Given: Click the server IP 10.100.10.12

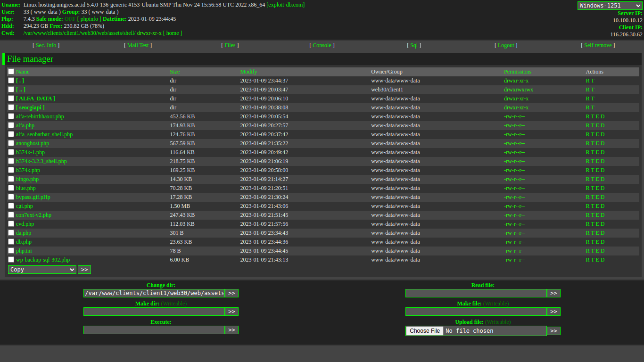Looking at the screenshot, I should click(x=627, y=20).
